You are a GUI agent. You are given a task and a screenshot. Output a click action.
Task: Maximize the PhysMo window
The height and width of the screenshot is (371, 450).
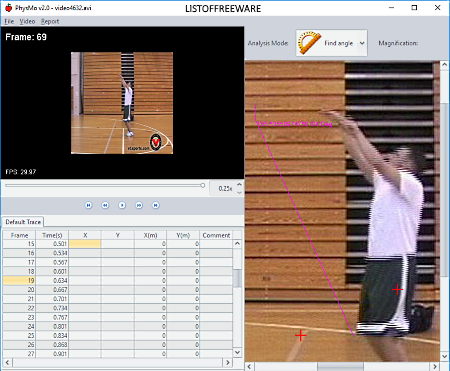point(414,8)
